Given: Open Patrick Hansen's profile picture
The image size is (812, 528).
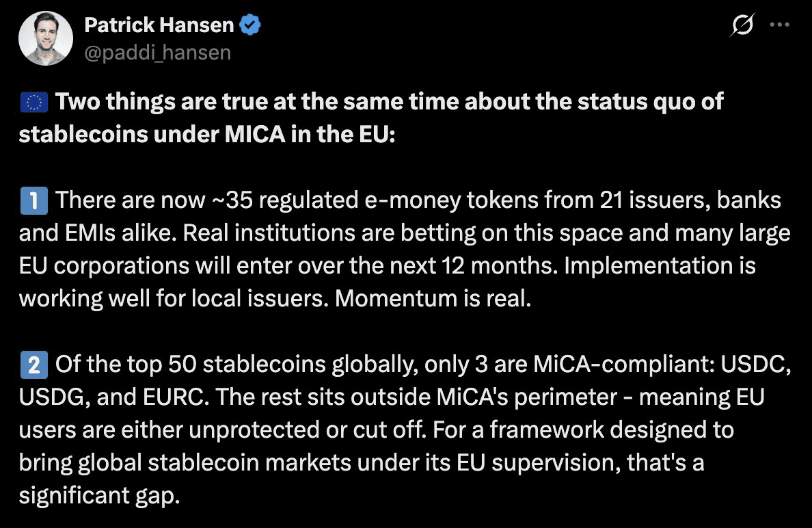Looking at the screenshot, I should (46, 38).
